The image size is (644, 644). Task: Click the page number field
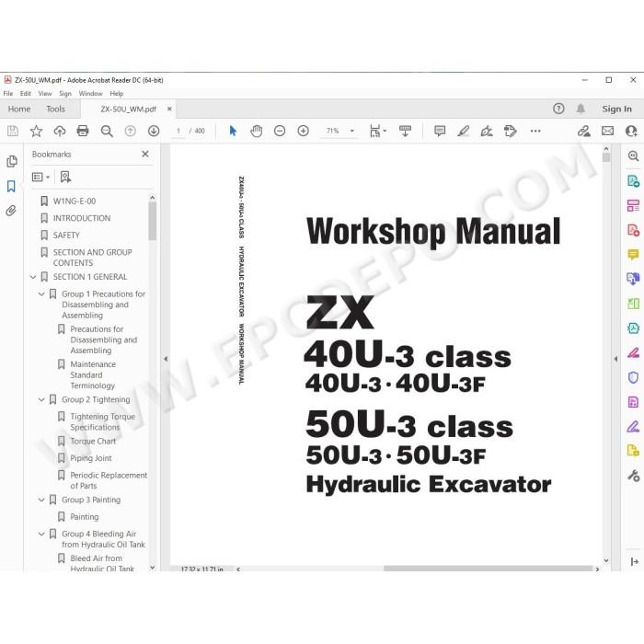click(x=178, y=131)
